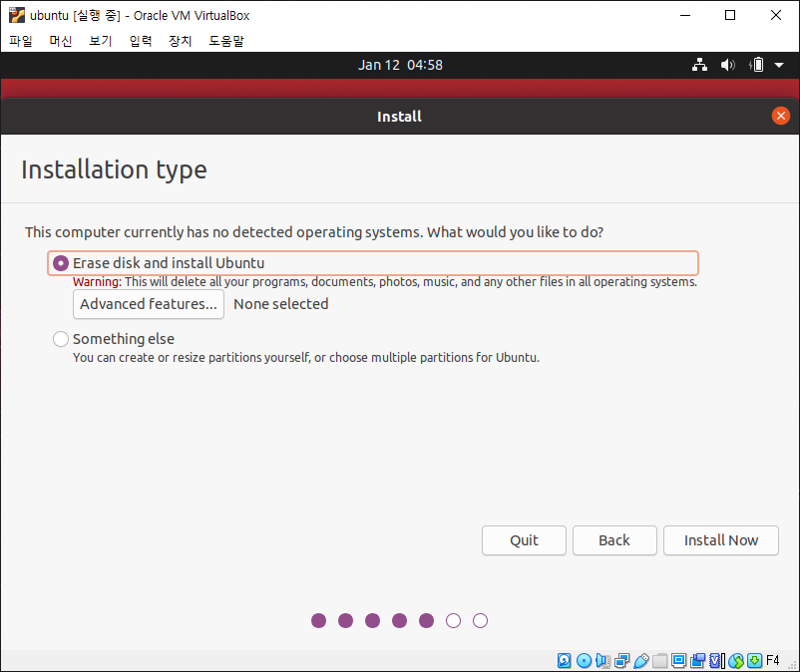Go Back to previous step
The image size is (800, 672).
tap(614, 540)
